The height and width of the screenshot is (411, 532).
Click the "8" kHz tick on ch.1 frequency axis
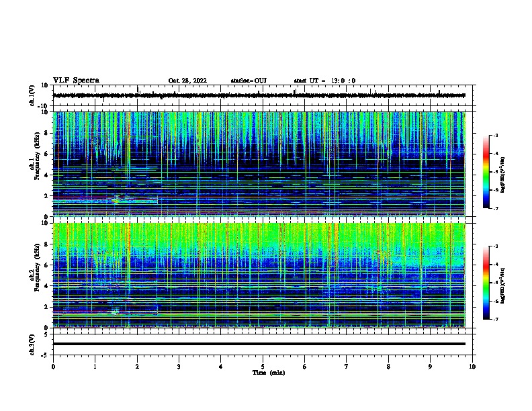coord(46,133)
